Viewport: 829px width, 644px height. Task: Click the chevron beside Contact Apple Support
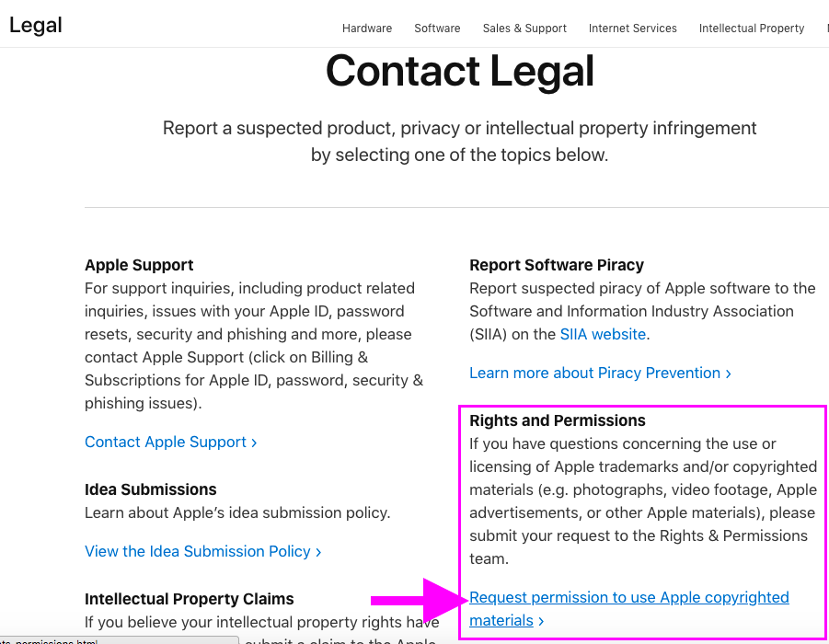[254, 443]
